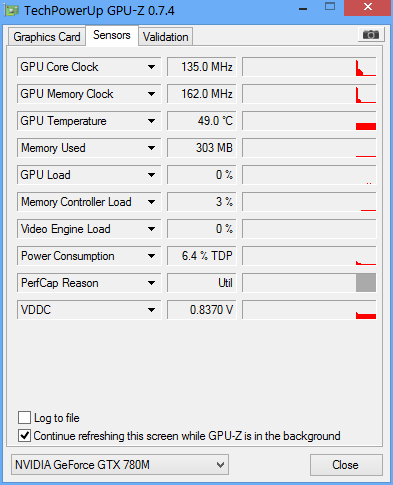The image size is (393, 485).
Task: Click the Close button
Action: point(346,465)
